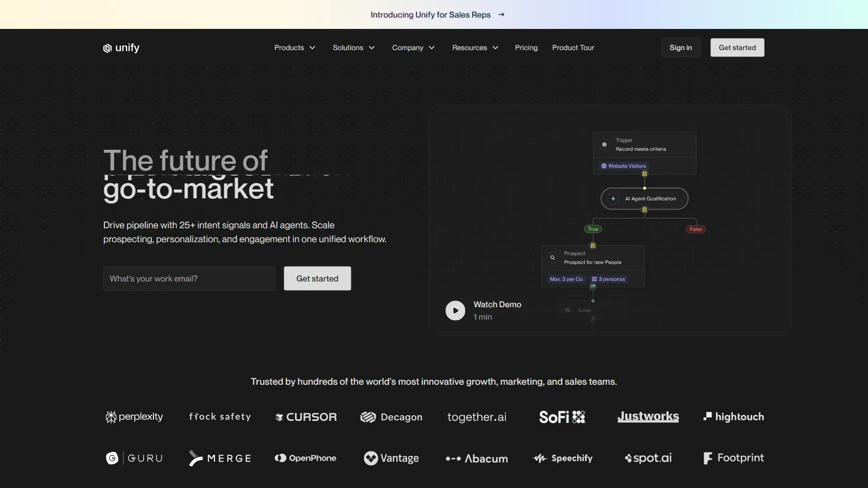Click the Merge logo
The image size is (868, 488).
[x=220, y=458]
